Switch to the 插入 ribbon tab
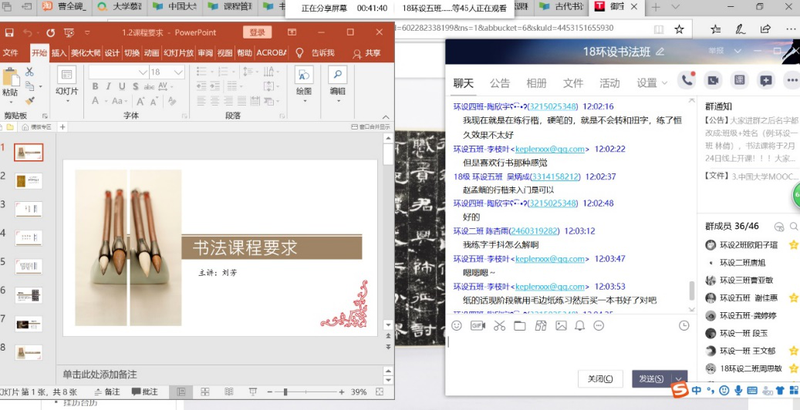The height and width of the screenshot is (410, 800). (59, 53)
